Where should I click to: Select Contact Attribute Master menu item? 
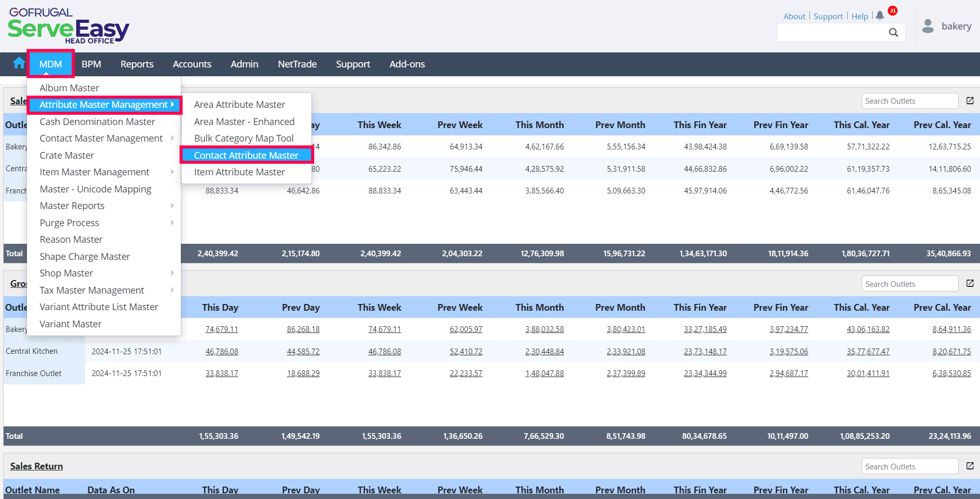pos(246,155)
